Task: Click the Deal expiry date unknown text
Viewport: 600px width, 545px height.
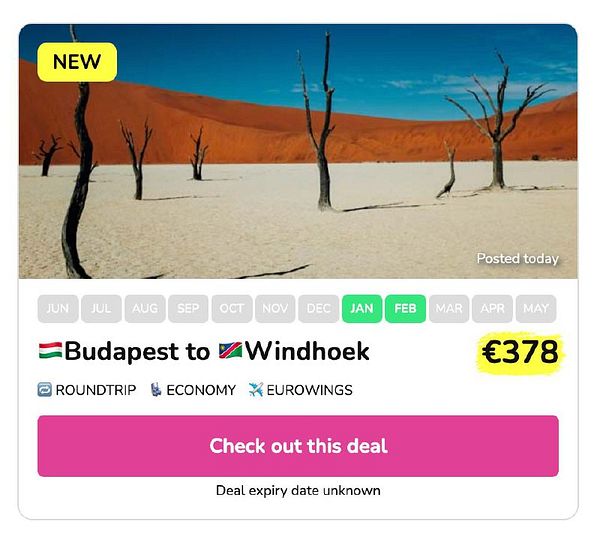Action: (298, 491)
